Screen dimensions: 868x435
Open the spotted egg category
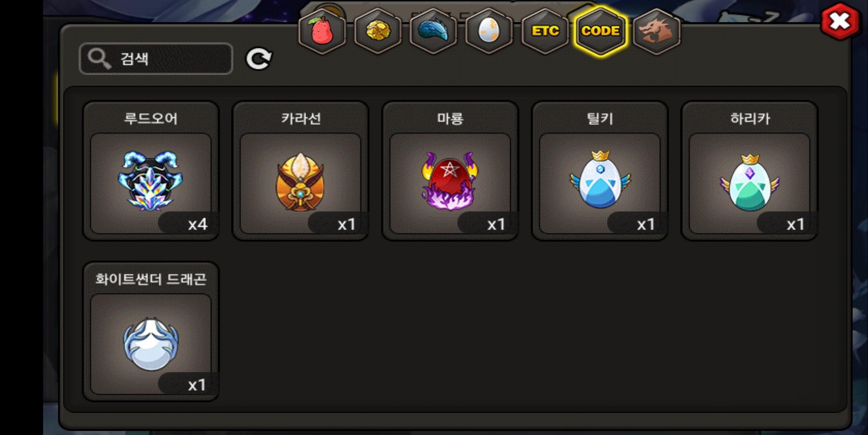(x=489, y=31)
